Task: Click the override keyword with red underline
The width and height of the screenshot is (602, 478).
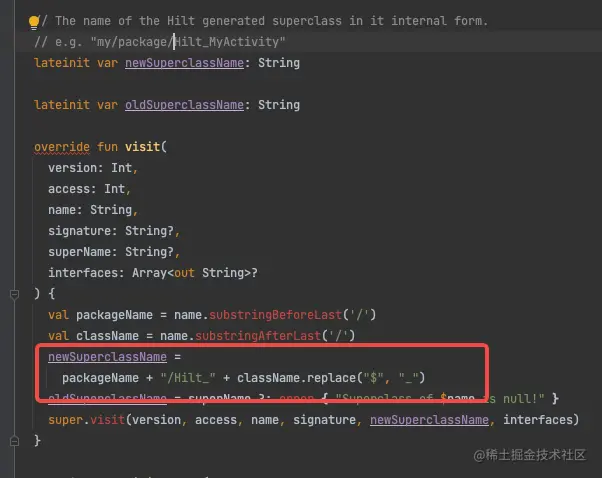Action: click(62, 147)
